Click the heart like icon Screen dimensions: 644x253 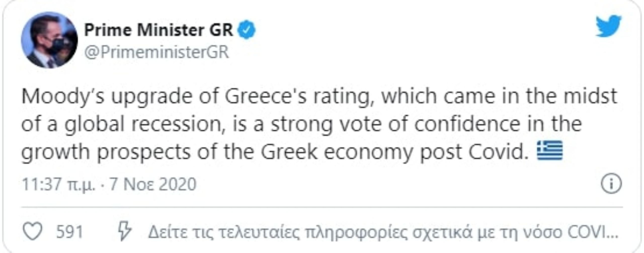point(33,231)
